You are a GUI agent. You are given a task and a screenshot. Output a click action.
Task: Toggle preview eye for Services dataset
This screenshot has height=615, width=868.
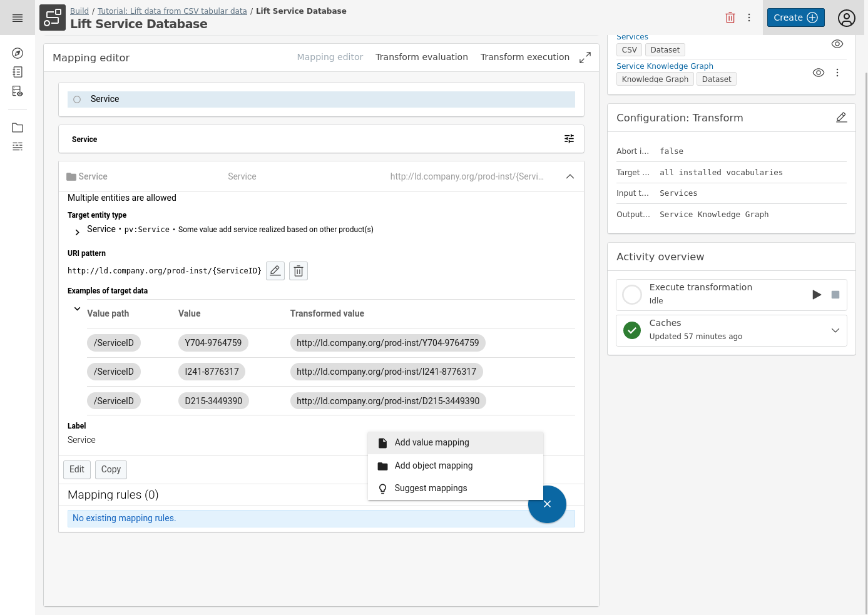pos(837,44)
